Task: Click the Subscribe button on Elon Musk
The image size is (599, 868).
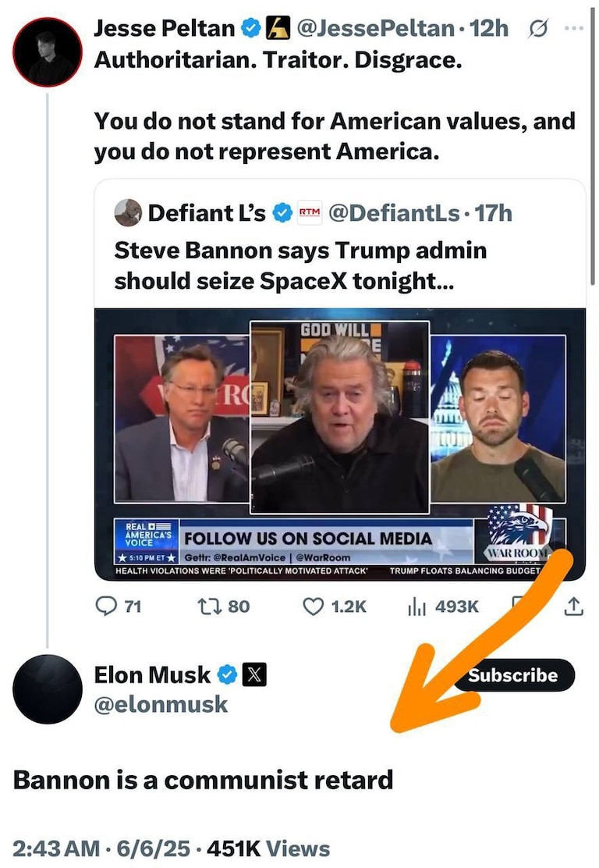Action: [x=513, y=675]
